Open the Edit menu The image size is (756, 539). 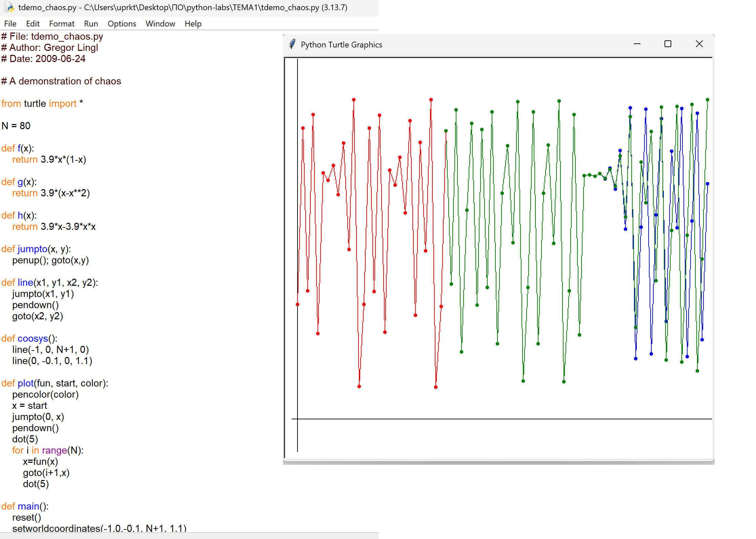coord(33,24)
